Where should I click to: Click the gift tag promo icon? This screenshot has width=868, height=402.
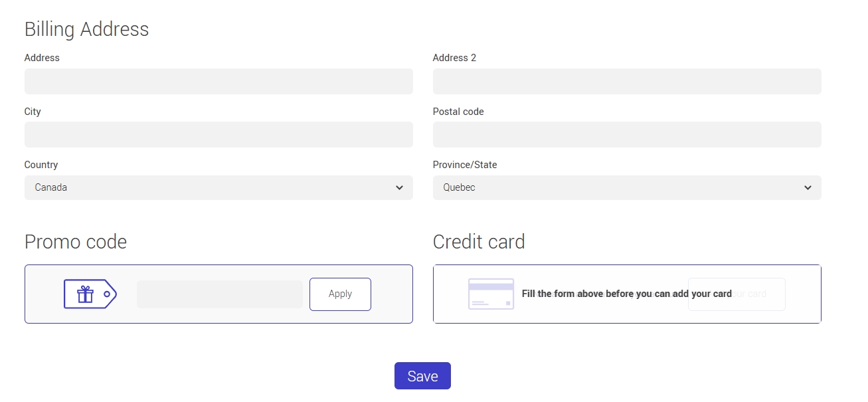[x=90, y=294]
